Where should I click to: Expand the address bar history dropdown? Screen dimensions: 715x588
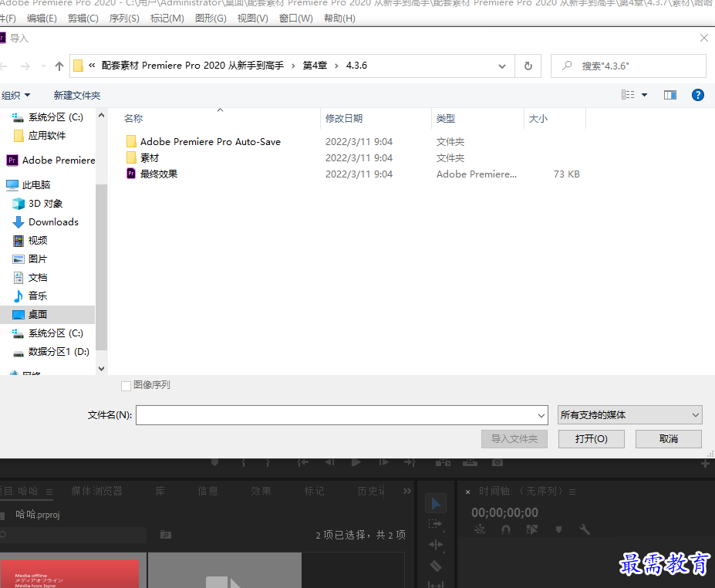point(502,66)
